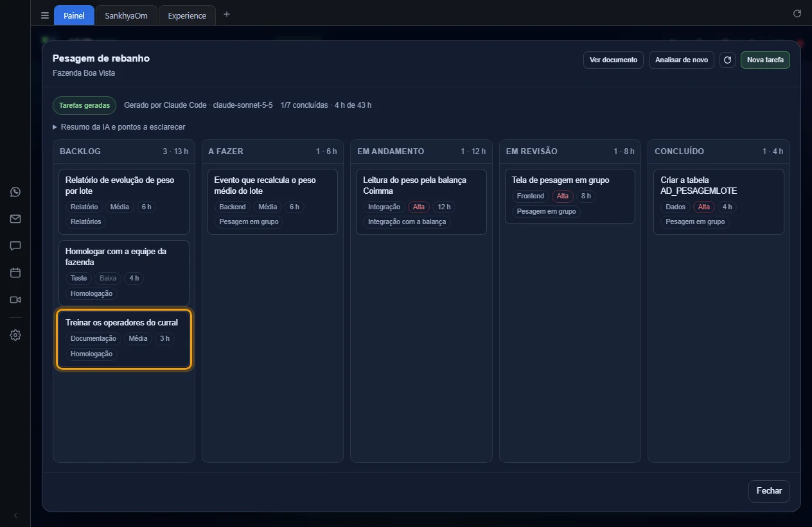812x527 pixels.
Task: Open card Leitura do peso pela balança Coimma
Action: [421, 202]
